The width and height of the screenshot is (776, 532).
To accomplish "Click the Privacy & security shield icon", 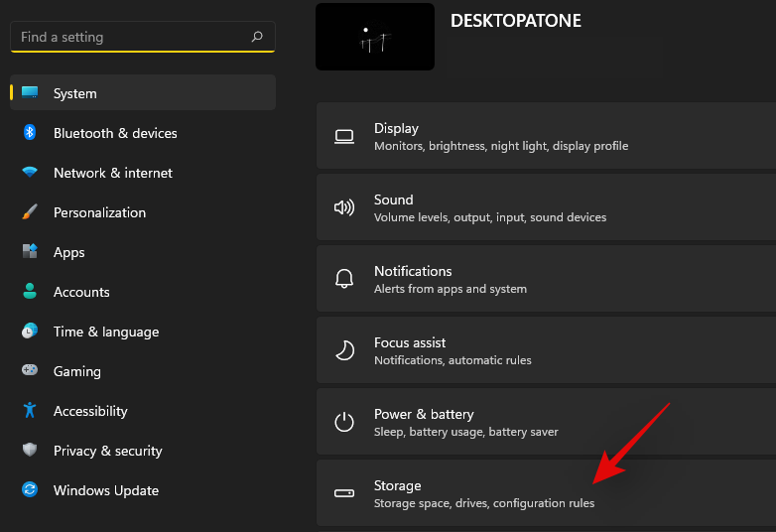I will (30, 451).
